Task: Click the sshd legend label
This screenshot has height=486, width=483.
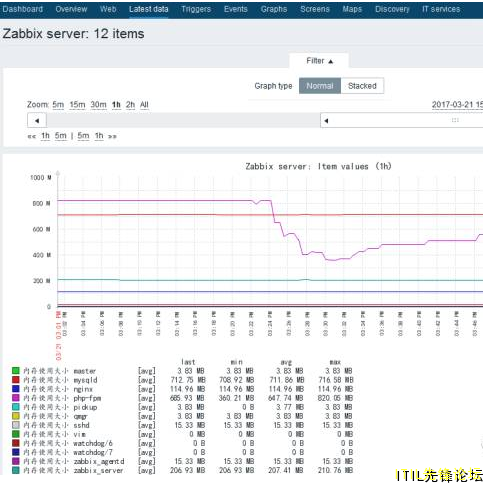Action: pyautogui.click(x=56, y=425)
